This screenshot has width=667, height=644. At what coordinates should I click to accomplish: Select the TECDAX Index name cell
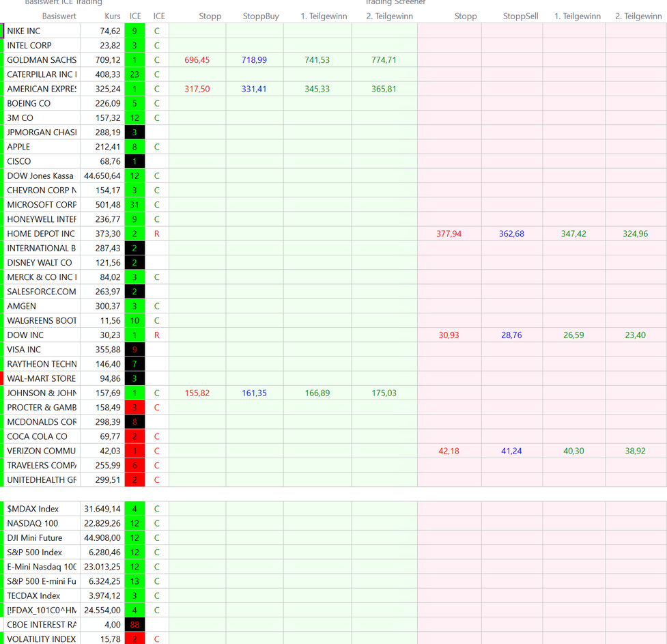pyautogui.click(x=33, y=596)
